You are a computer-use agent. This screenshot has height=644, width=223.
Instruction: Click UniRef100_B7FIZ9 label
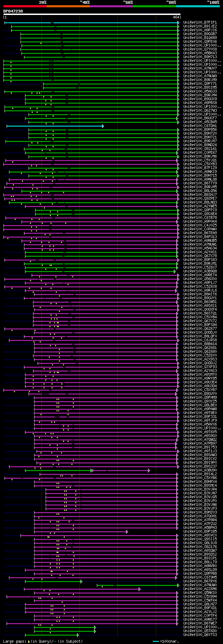click(200, 168)
